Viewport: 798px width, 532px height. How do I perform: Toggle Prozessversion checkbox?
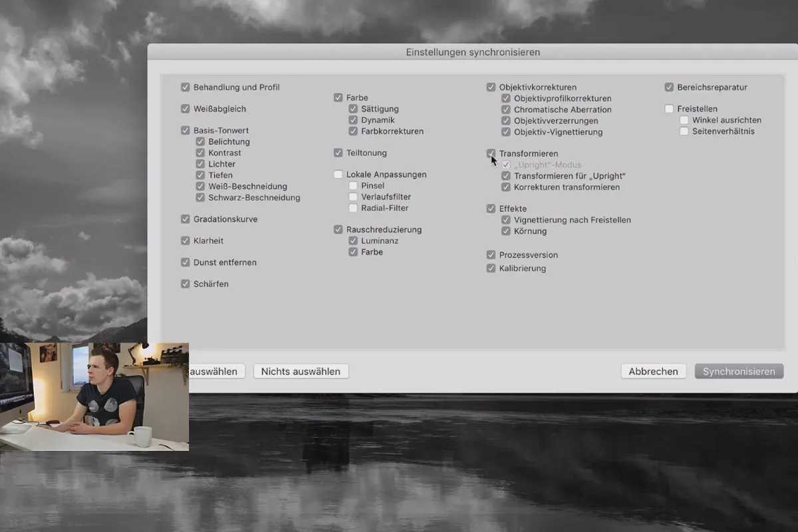tap(491, 255)
